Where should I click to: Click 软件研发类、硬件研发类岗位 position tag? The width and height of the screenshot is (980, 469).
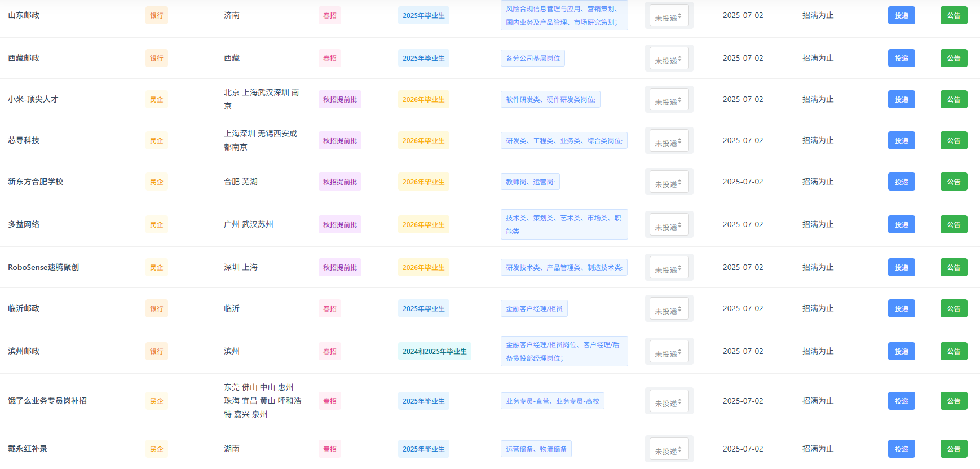(x=550, y=99)
